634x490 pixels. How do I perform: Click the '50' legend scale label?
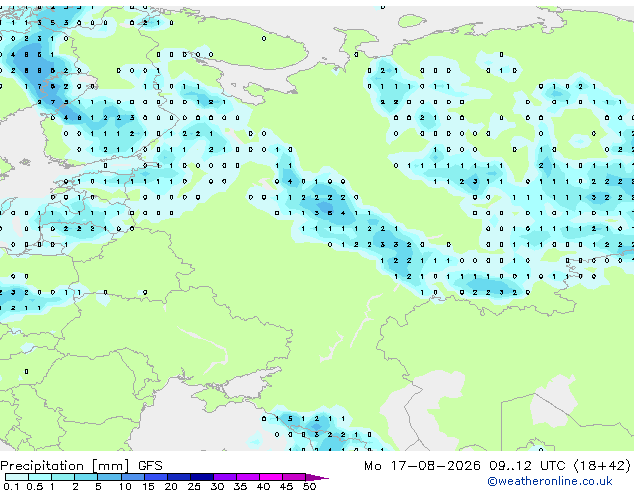[309, 486]
